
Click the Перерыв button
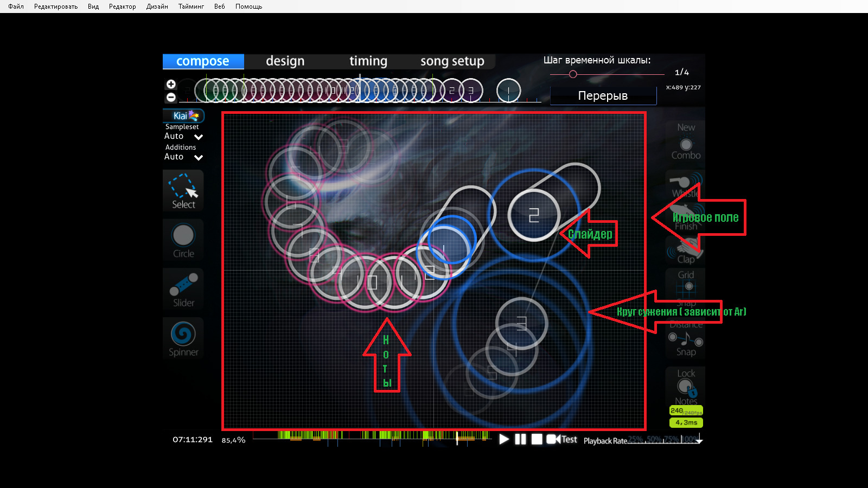point(603,96)
